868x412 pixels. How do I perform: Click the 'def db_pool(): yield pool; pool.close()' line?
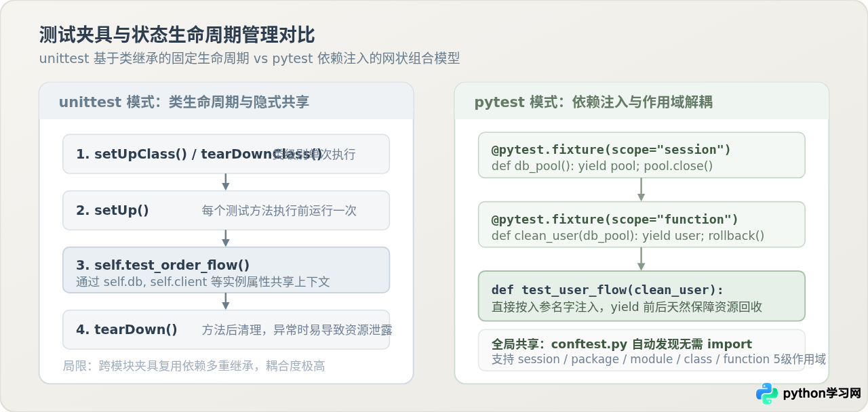point(602,166)
